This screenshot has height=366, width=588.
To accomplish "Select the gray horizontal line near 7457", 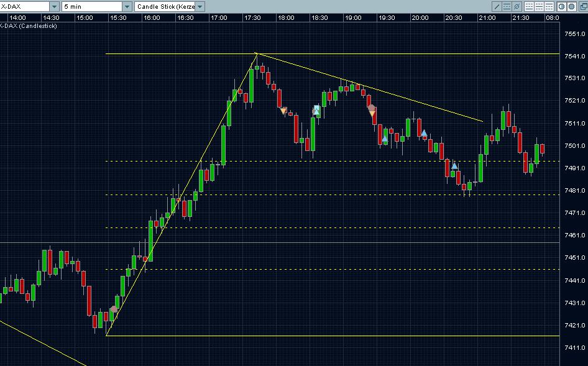I will pyautogui.click(x=280, y=242).
